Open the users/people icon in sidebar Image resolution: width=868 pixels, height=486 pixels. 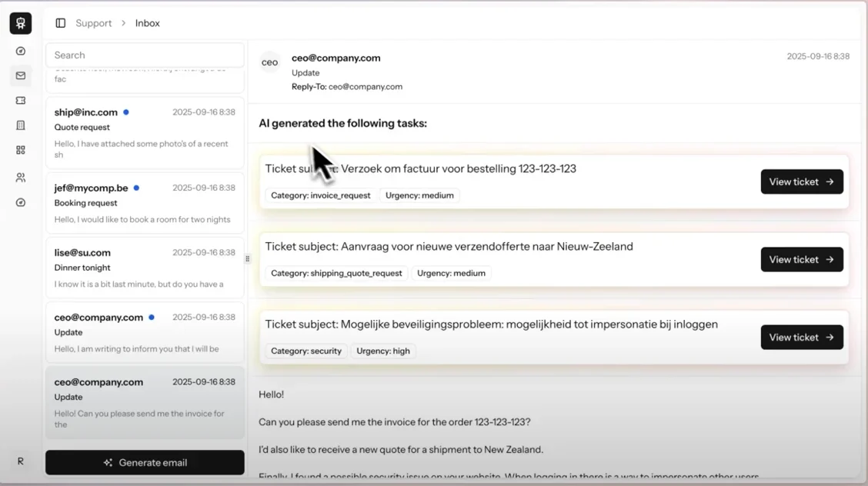point(21,178)
